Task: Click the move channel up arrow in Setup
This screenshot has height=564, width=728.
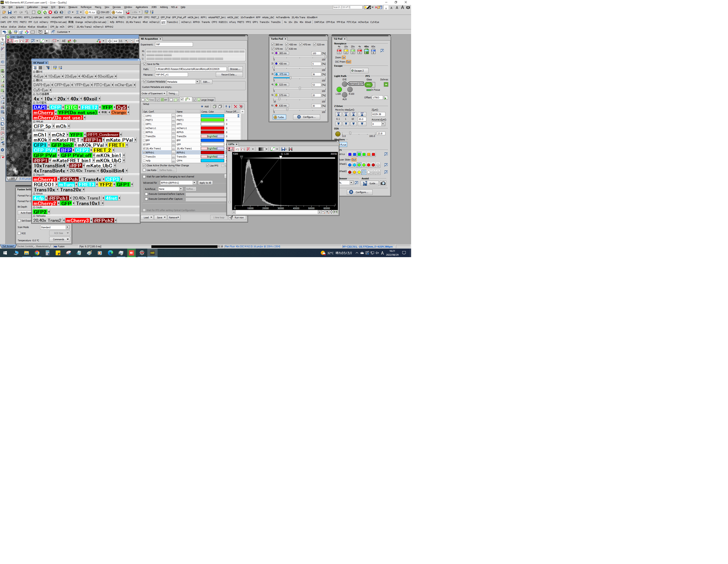Action: click(x=226, y=106)
